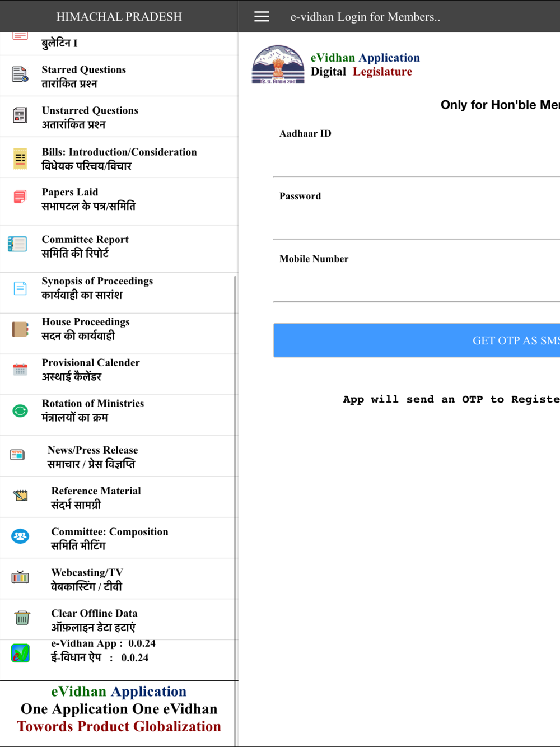Click the Himachal Pradesh Vidhan Sabha emblem
560x747 pixels.
[278, 64]
